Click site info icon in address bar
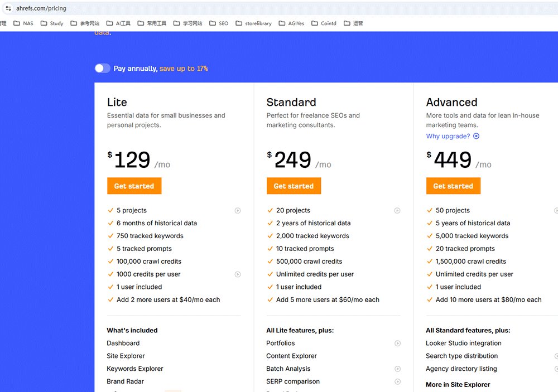 8,8
